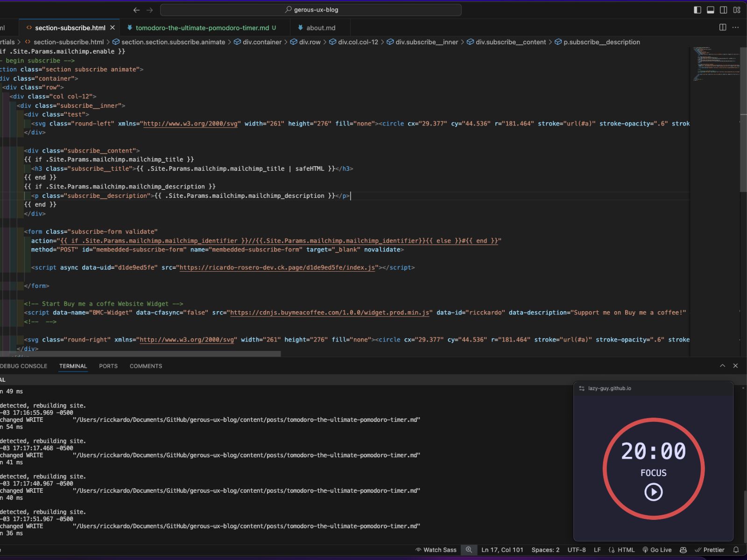747x560 pixels.
Task: Open the about.md tab
Action: tap(321, 28)
